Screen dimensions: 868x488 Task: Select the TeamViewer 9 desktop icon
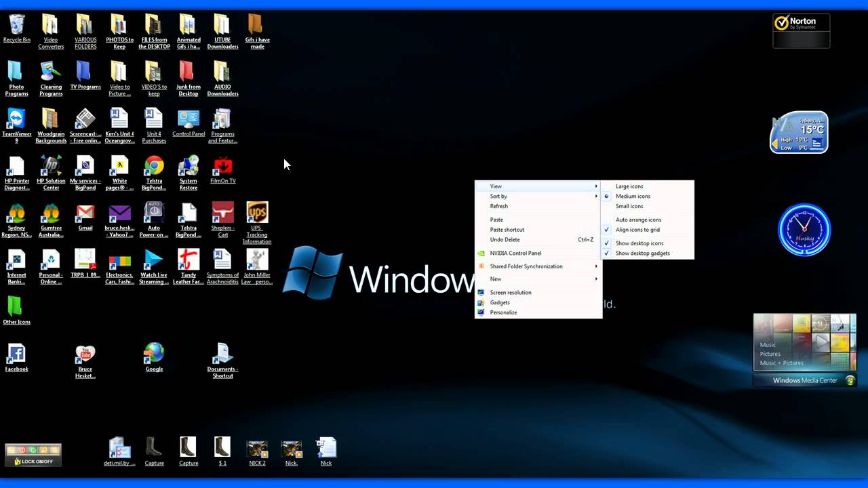[16, 125]
